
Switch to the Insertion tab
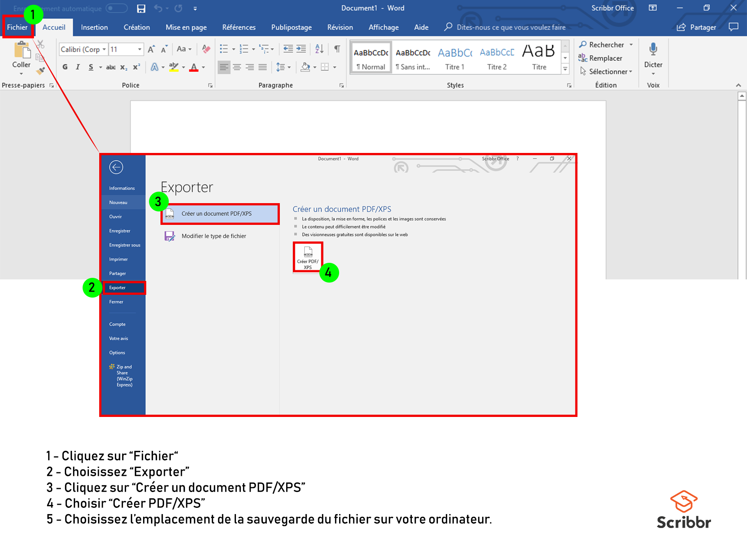[x=94, y=27]
